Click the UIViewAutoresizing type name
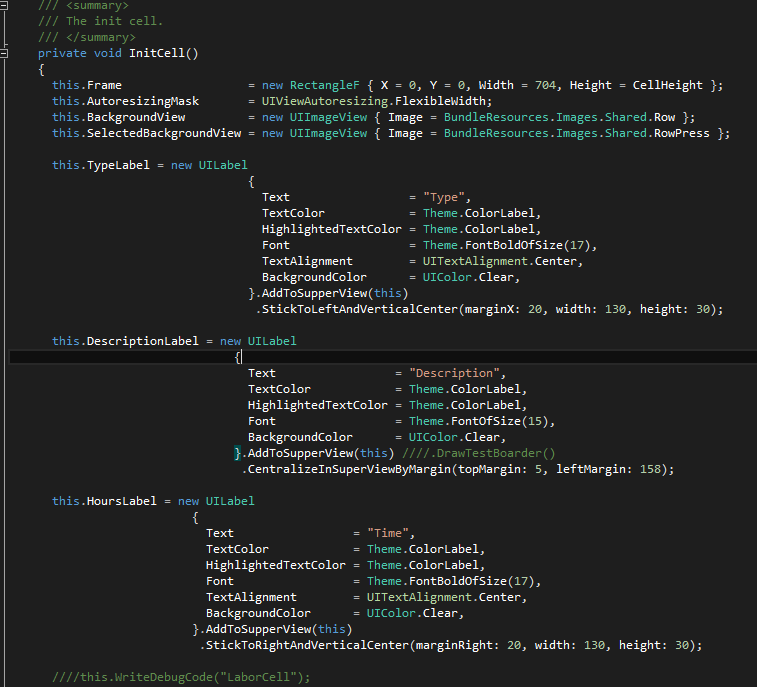Screen dimensions: 757x687 point(324,101)
